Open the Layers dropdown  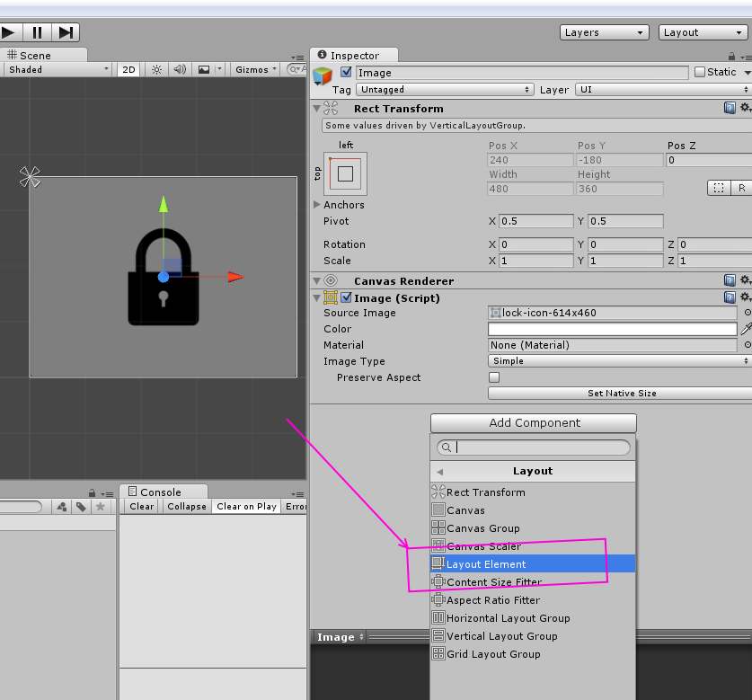pyautogui.click(x=605, y=32)
